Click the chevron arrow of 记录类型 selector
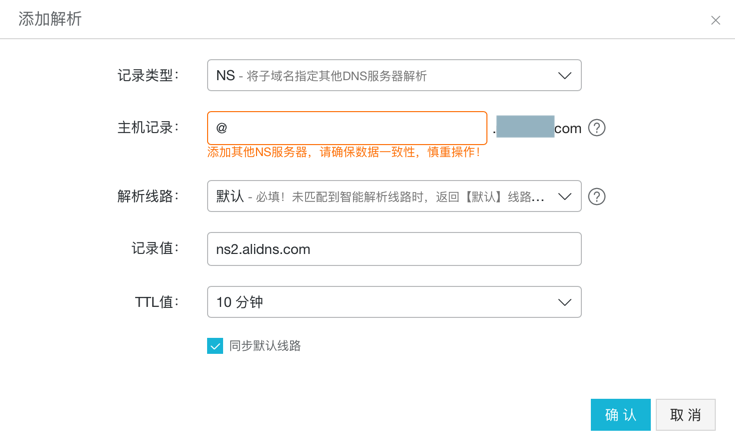 [564, 76]
